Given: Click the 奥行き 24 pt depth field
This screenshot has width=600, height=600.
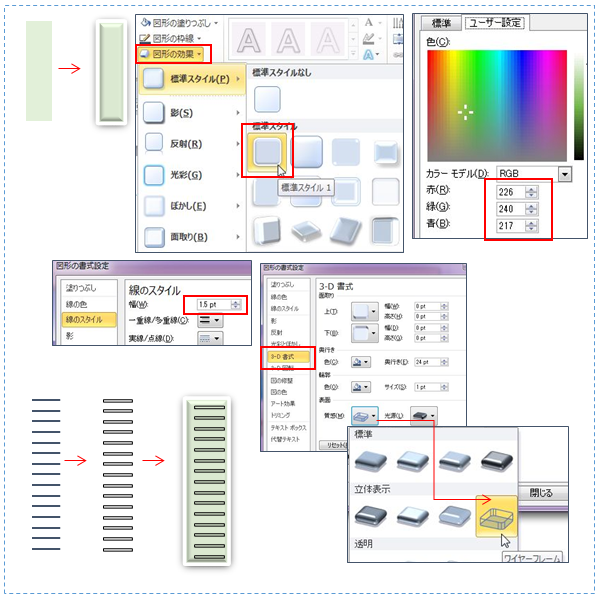Looking at the screenshot, I should tap(427, 362).
